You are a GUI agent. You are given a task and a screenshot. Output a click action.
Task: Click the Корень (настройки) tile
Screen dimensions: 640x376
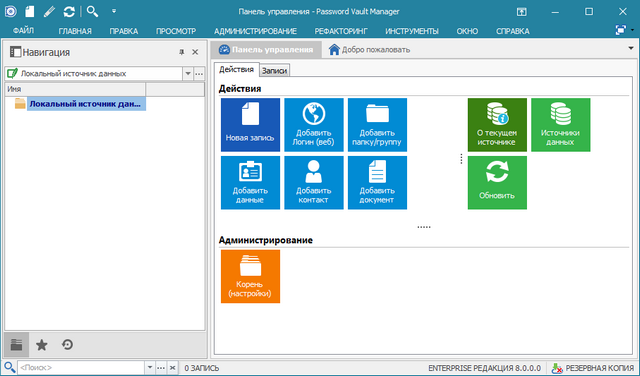click(x=250, y=276)
